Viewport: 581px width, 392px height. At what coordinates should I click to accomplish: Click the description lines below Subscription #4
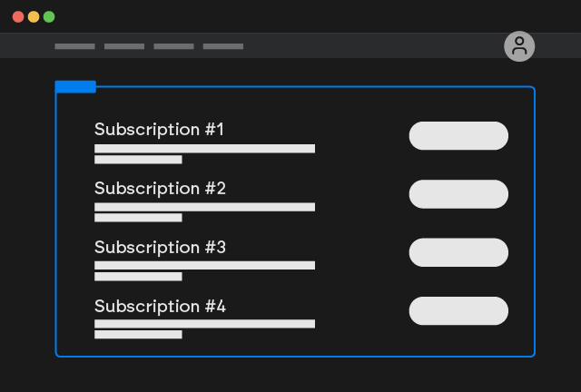204,328
